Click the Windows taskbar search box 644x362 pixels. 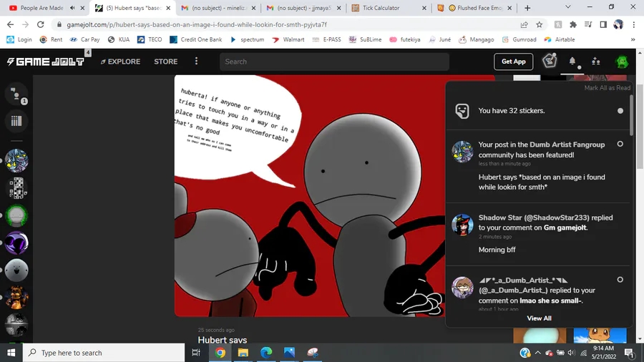click(104, 353)
